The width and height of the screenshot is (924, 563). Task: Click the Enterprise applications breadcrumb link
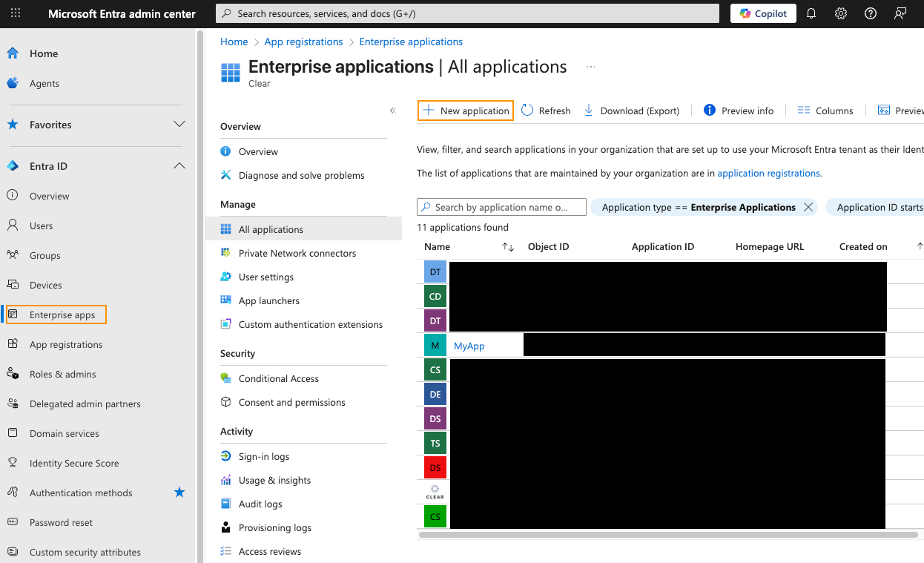tap(411, 42)
